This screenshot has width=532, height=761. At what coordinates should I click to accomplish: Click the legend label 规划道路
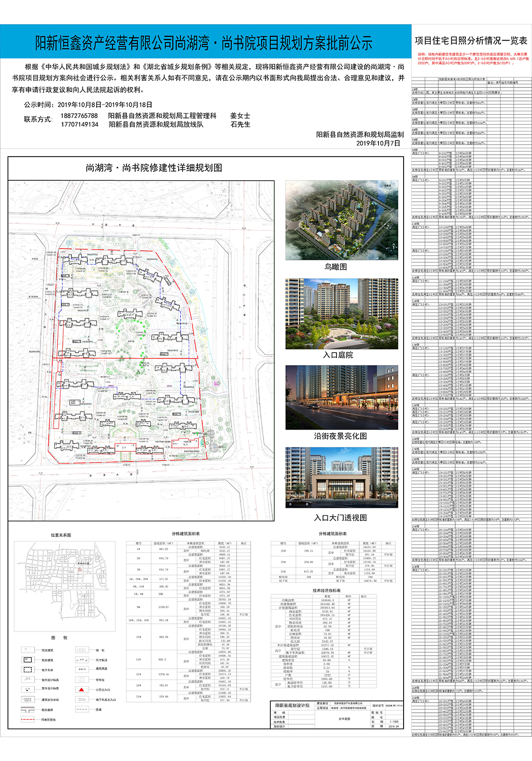point(47,710)
